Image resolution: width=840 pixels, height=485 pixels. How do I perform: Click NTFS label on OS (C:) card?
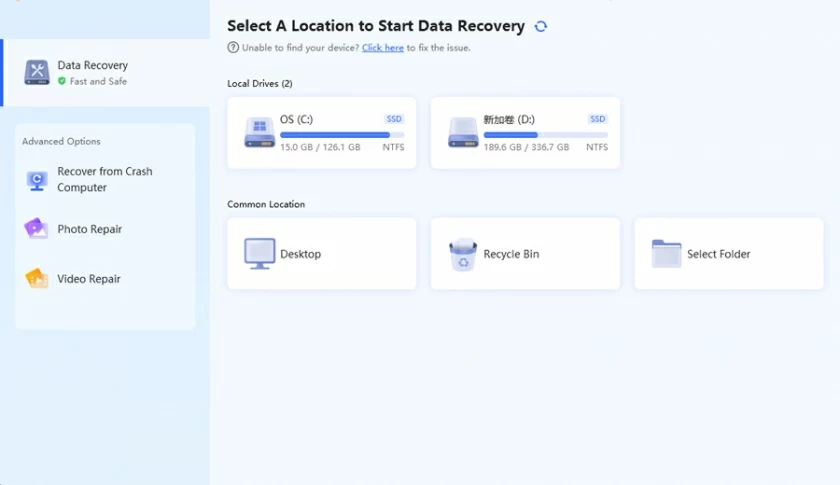[393, 147]
